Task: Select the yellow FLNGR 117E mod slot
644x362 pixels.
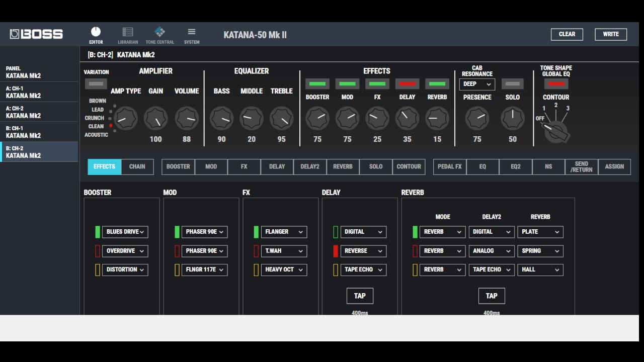Action: pyautogui.click(x=177, y=269)
